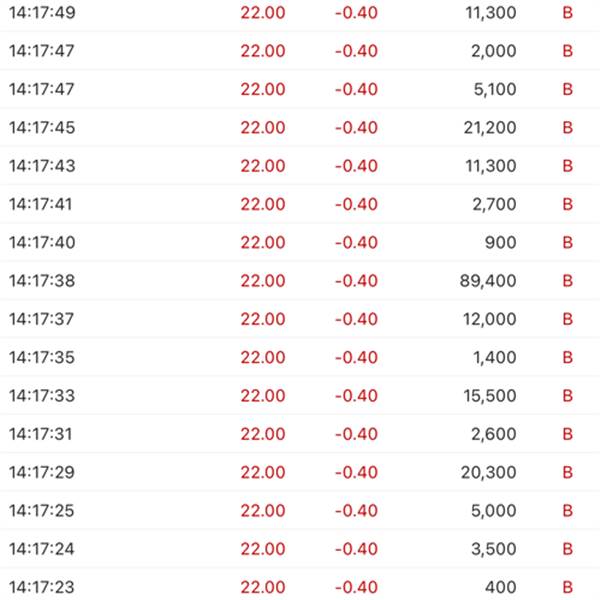Click the 20,300 volume entry

coord(489,472)
